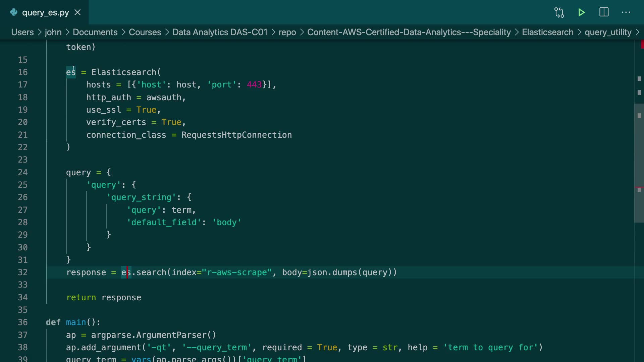The width and height of the screenshot is (644, 362).
Task: Click the Python file icon on tab
Action: tap(14, 12)
